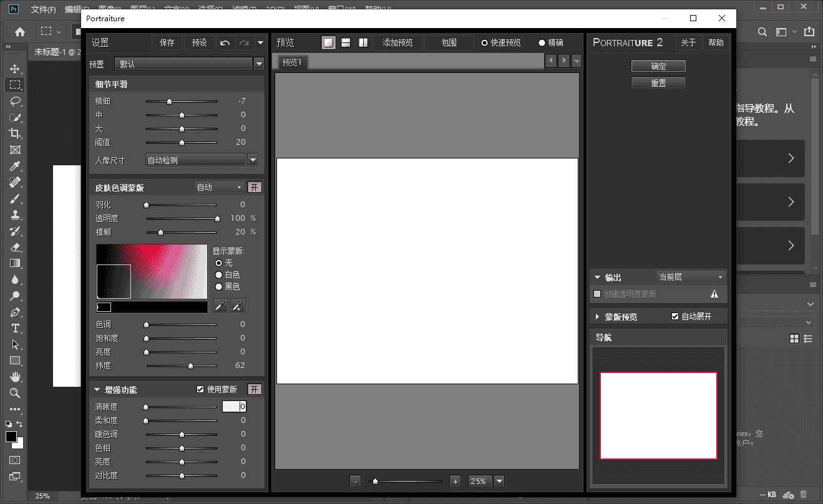
Task: Click the 确定 OK button
Action: click(x=658, y=66)
